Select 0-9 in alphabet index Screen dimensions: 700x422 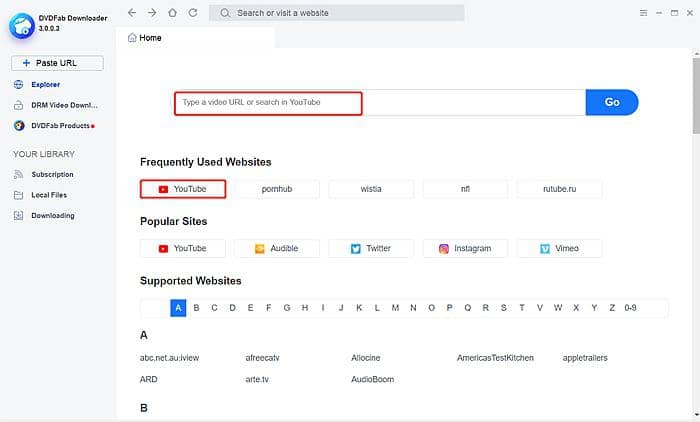(630, 308)
